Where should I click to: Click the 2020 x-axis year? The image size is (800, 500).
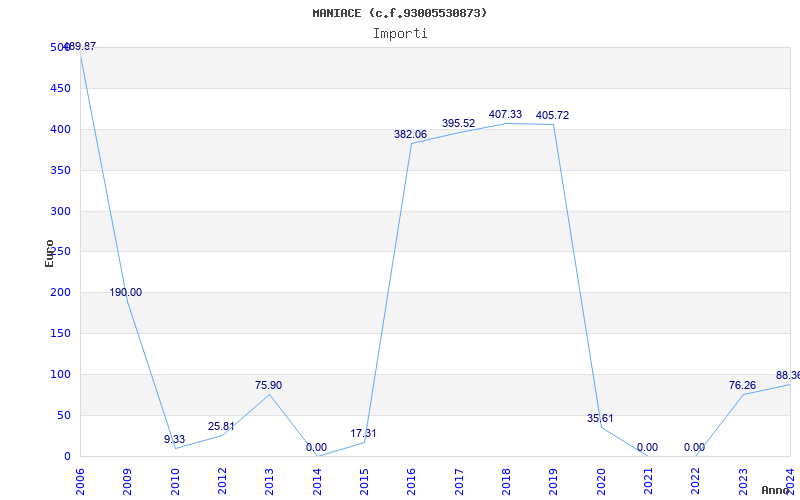pos(601,482)
